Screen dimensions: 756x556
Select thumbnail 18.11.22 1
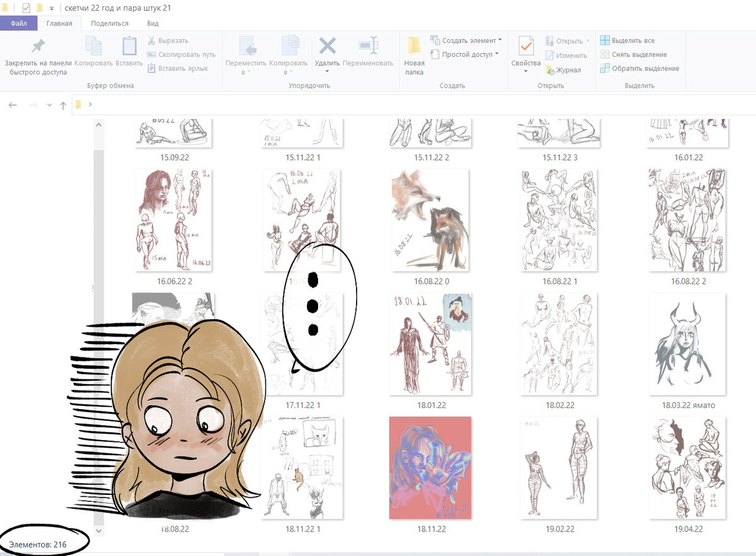(303, 468)
